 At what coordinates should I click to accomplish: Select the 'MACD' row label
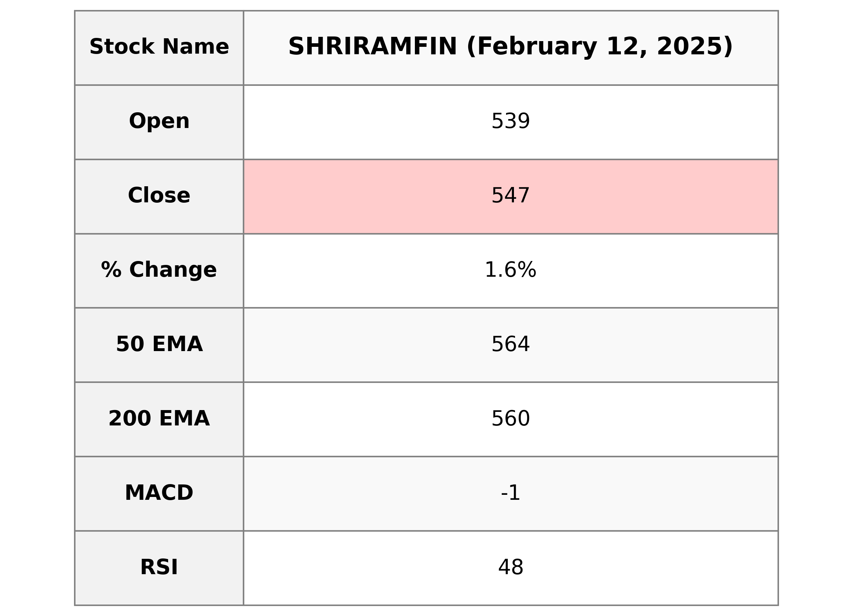point(159,493)
